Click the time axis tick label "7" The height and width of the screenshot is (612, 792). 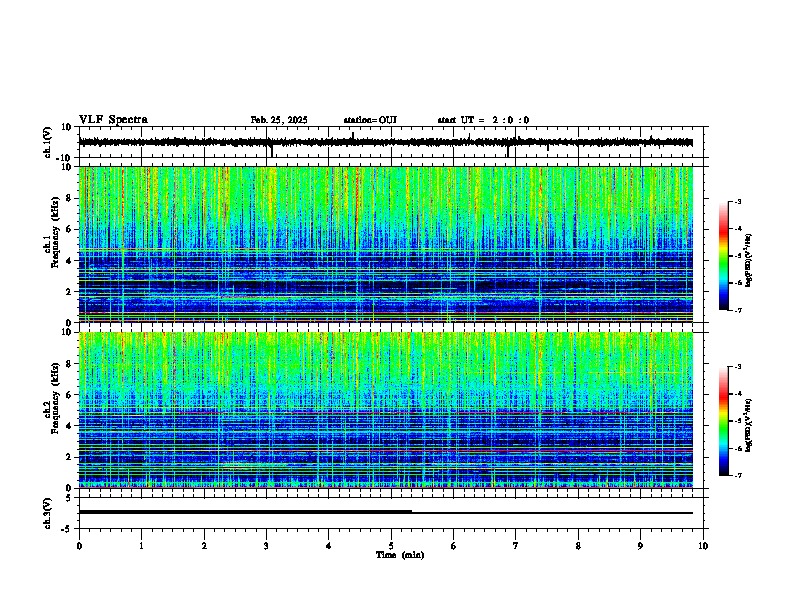click(516, 546)
